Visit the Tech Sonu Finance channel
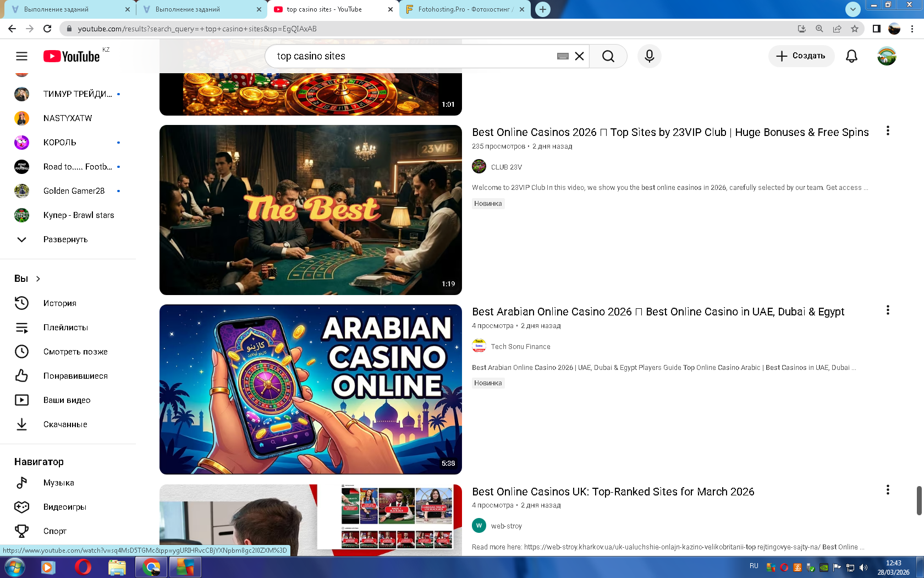Image resolution: width=924 pixels, height=578 pixels. pos(520,346)
